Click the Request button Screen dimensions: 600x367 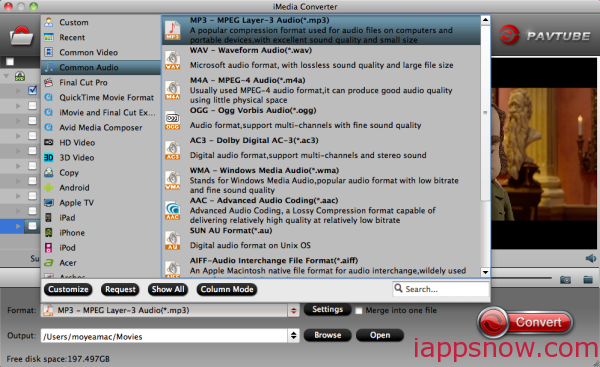pos(120,289)
